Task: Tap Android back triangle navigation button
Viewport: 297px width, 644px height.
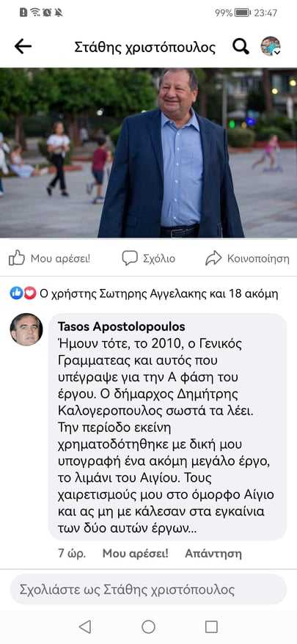Action: [x=85, y=626]
